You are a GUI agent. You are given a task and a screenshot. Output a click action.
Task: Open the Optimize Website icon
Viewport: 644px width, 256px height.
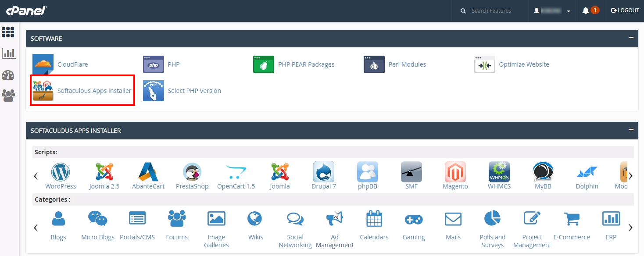(x=485, y=64)
